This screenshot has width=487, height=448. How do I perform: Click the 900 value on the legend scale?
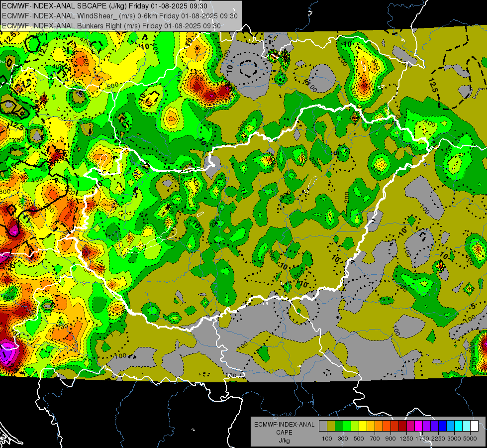[390, 439]
